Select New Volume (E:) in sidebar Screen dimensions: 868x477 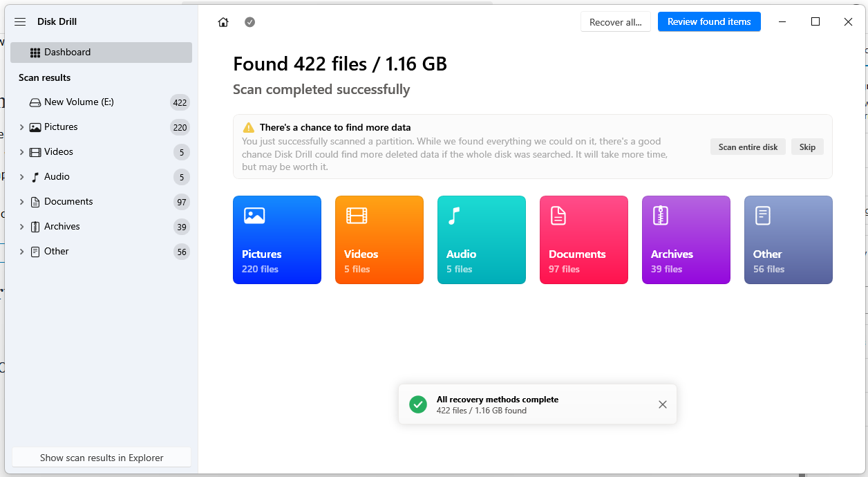(79, 102)
